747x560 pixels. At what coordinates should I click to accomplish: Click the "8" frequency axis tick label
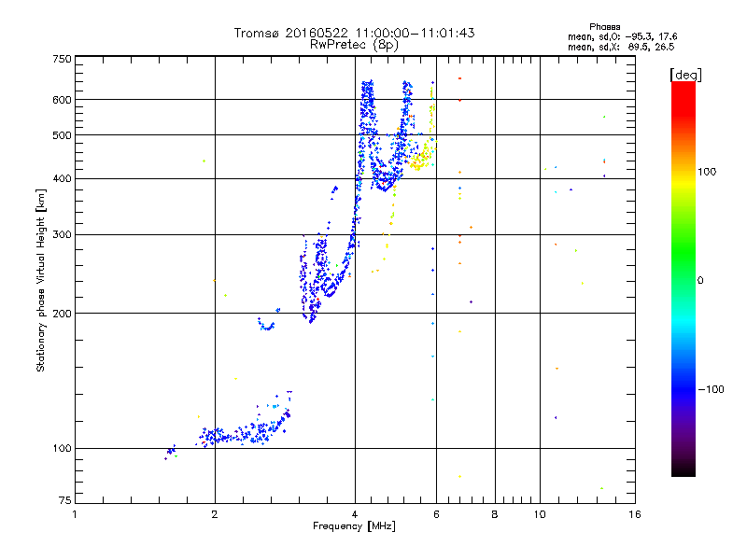click(x=495, y=514)
